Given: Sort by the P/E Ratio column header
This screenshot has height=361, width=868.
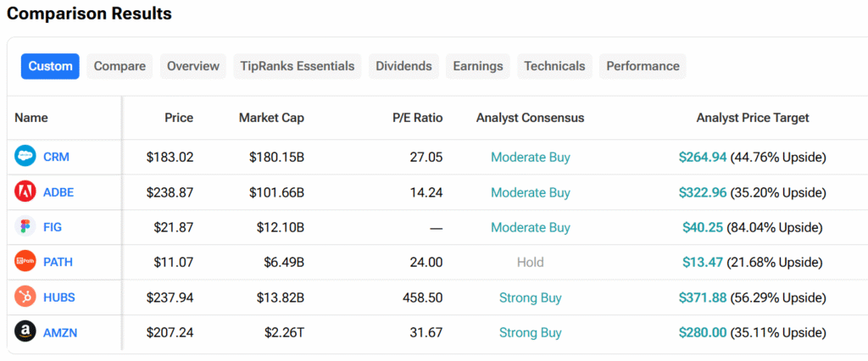Looking at the screenshot, I should [412, 118].
